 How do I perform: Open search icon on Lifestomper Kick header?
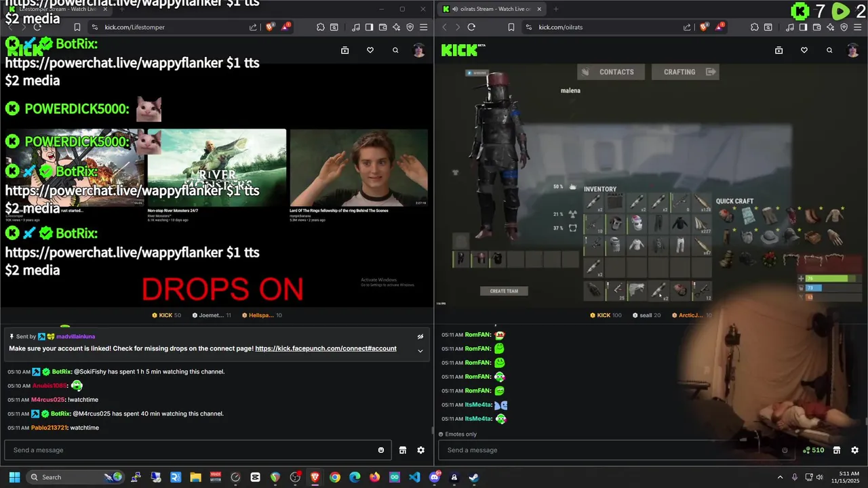pos(395,50)
